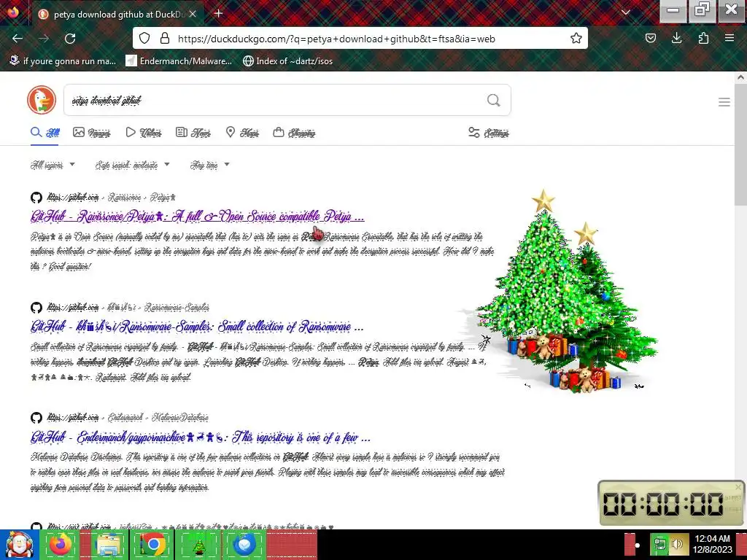The height and width of the screenshot is (560, 747).
Task: Switch to the Images tab
Action: pos(91,133)
